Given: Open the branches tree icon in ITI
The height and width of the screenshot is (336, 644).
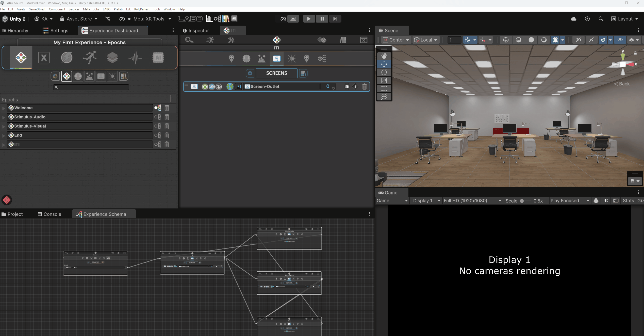Looking at the screenshot, I should click(322, 59).
